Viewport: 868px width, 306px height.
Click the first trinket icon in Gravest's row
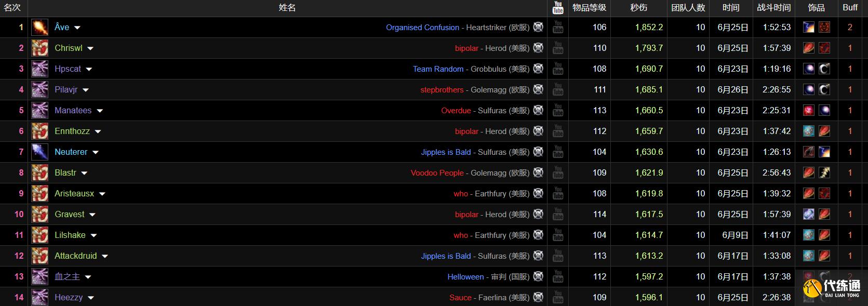[809, 214]
